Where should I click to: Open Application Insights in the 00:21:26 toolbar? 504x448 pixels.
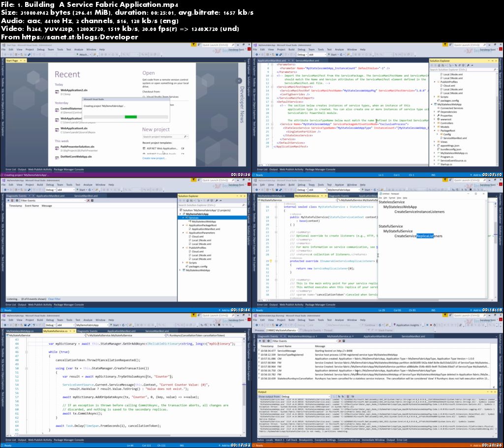click(x=407, y=325)
